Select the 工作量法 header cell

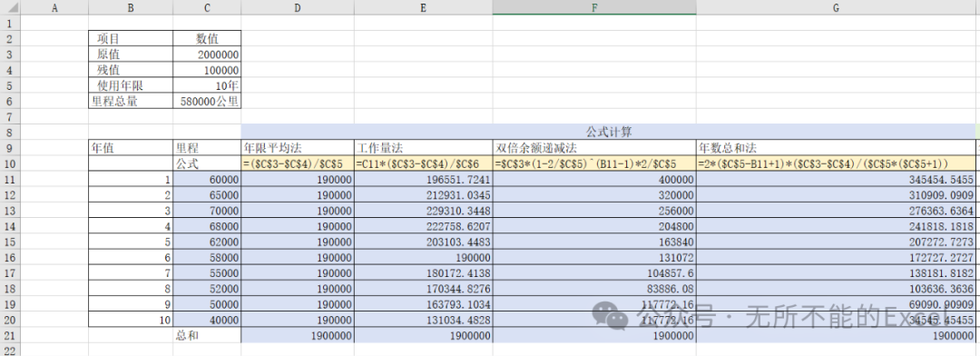[423, 148]
